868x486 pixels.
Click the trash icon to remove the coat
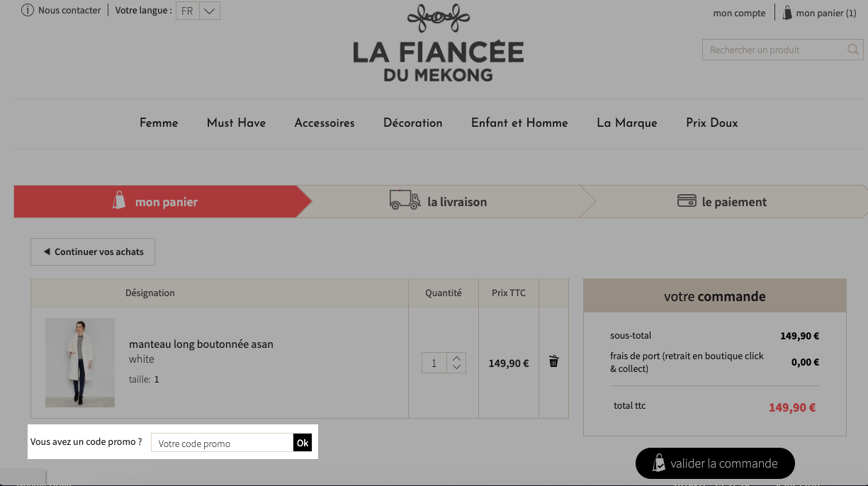[x=553, y=361]
